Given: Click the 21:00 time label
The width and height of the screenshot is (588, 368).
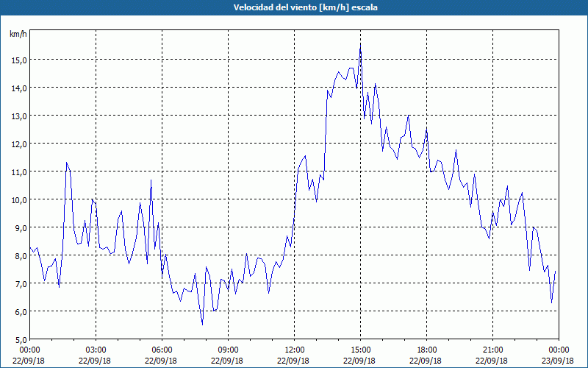Looking at the screenshot, I should click(492, 350).
